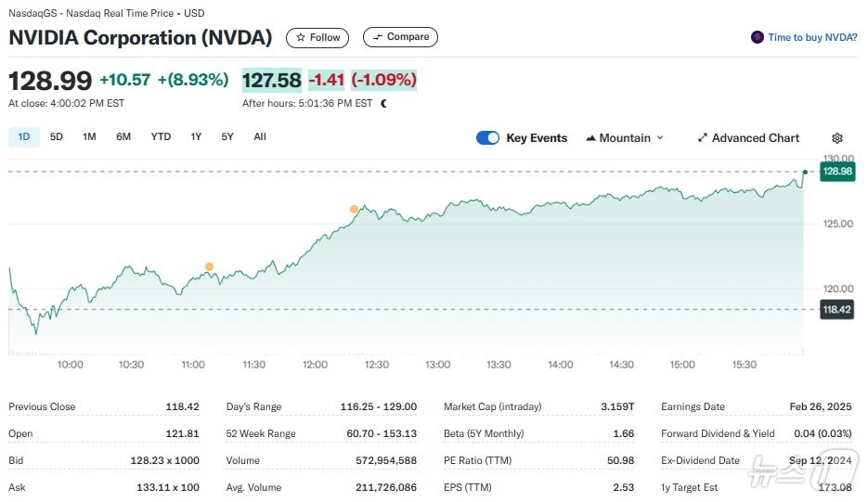
Task: Switch chart to 5Y range
Action: pos(227,137)
